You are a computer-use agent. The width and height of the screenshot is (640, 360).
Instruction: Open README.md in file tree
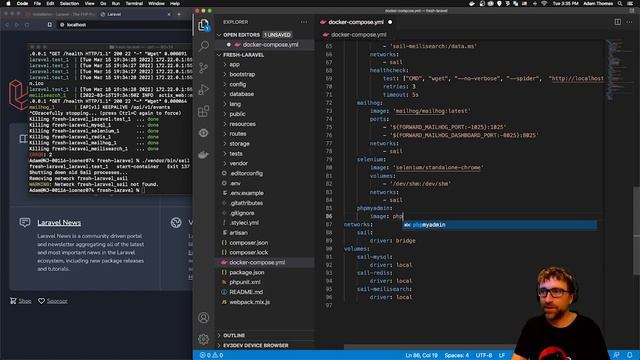(x=264, y=292)
